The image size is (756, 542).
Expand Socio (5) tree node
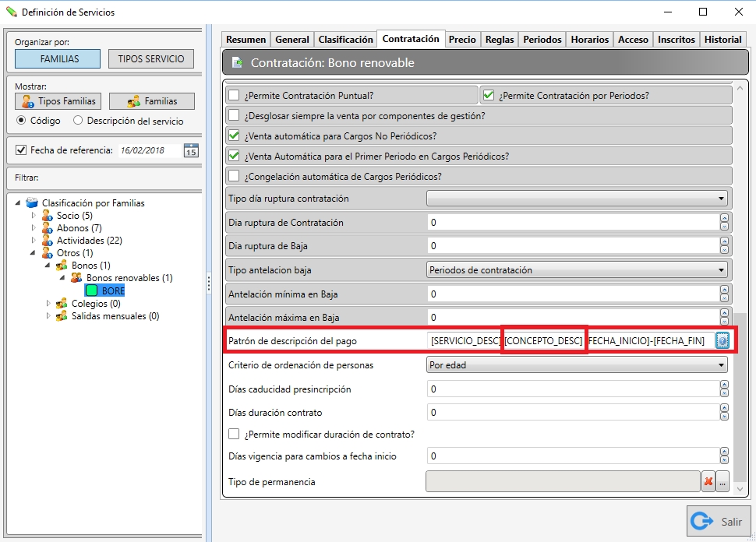click(x=34, y=216)
